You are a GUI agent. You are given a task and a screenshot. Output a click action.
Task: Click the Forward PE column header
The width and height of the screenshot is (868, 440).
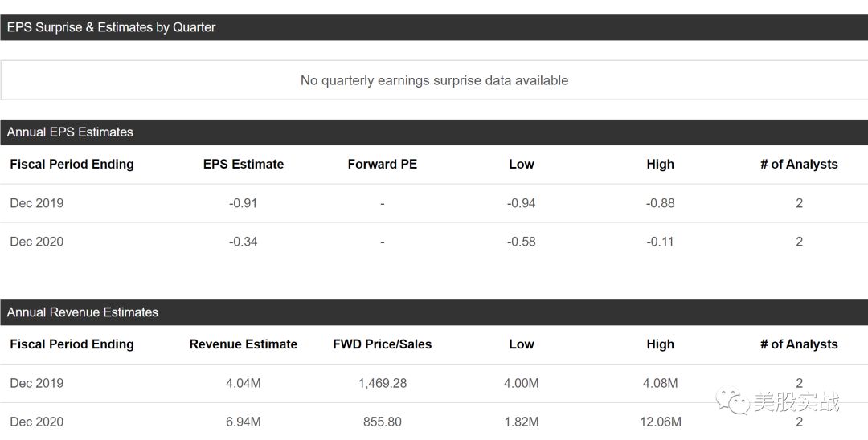tap(383, 165)
